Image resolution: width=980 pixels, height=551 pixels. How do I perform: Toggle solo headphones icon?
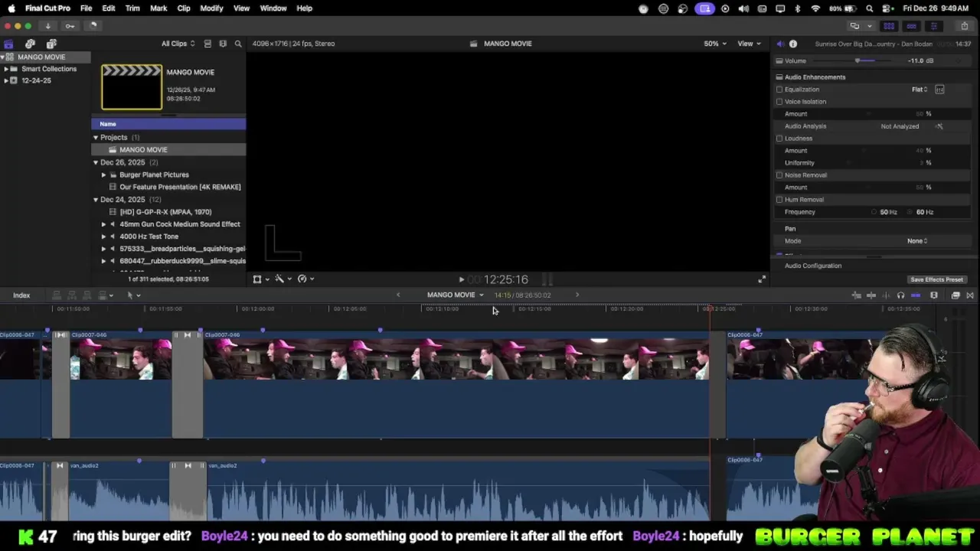click(x=900, y=295)
